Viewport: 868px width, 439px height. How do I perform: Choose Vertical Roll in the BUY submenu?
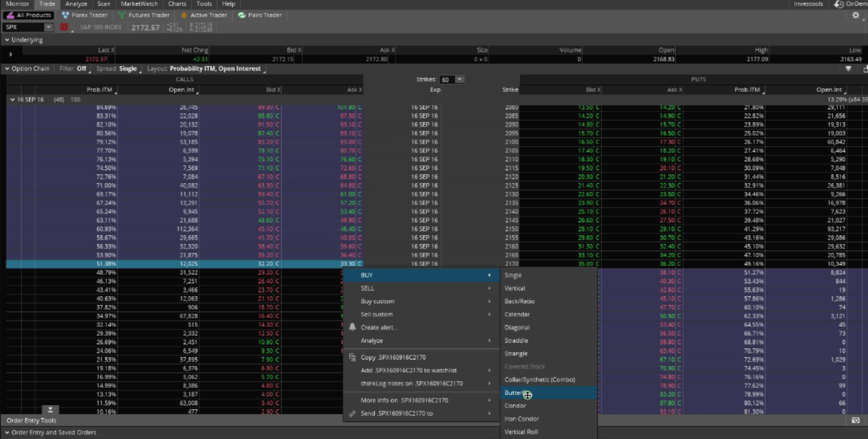pyautogui.click(x=549, y=432)
